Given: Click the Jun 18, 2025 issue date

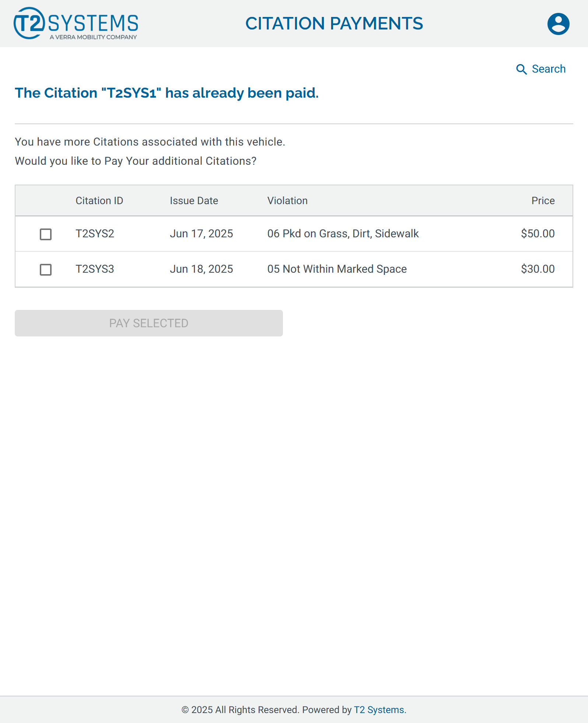Looking at the screenshot, I should click(x=201, y=269).
